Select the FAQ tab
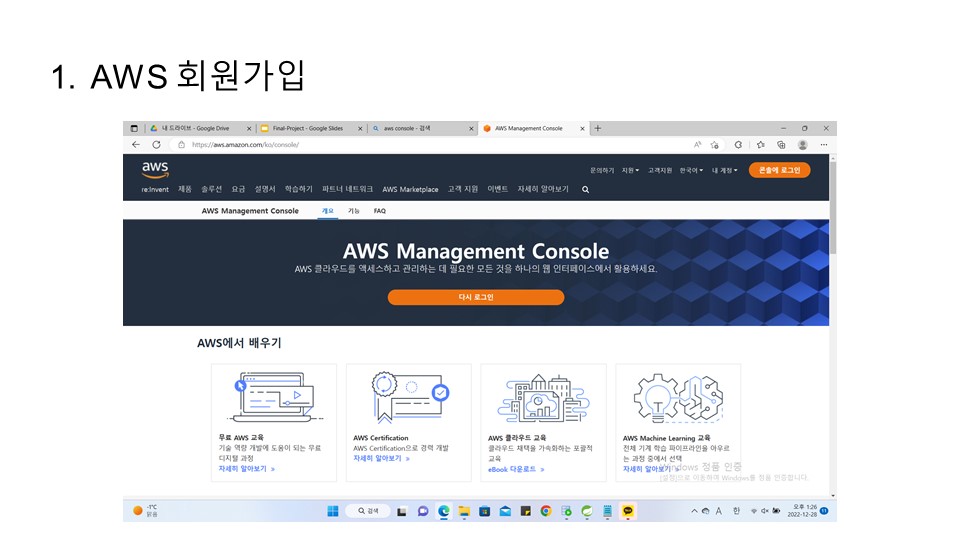960x540 pixels. [x=380, y=211]
